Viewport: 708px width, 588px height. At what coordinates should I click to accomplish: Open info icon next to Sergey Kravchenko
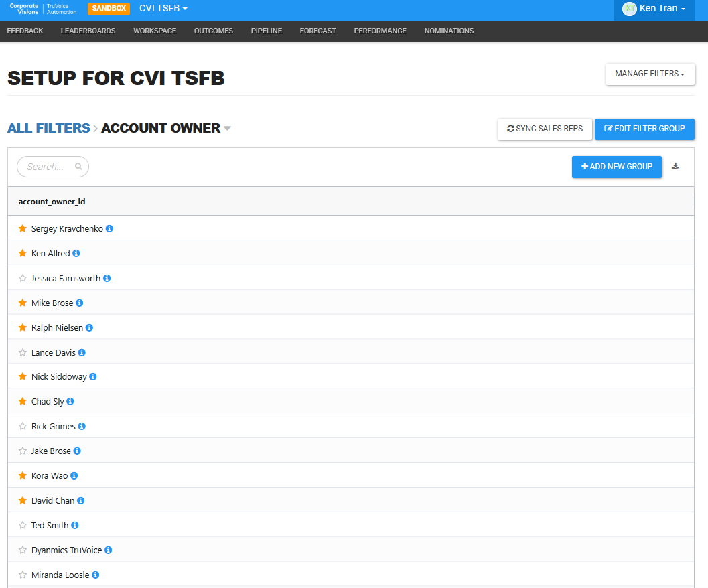click(x=109, y=229)
